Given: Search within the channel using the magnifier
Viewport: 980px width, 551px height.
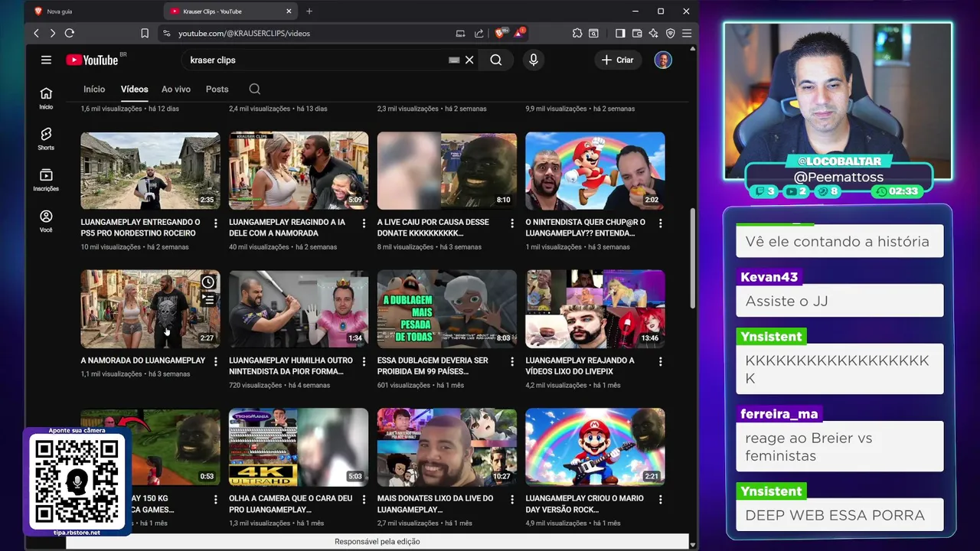Looking at the screenshot, I should point(255,89).
